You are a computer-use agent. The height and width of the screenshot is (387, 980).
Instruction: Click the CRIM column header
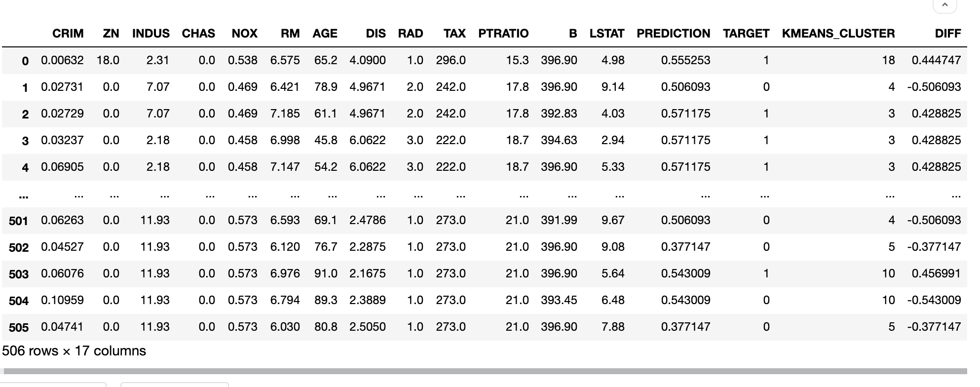[68, 34]
